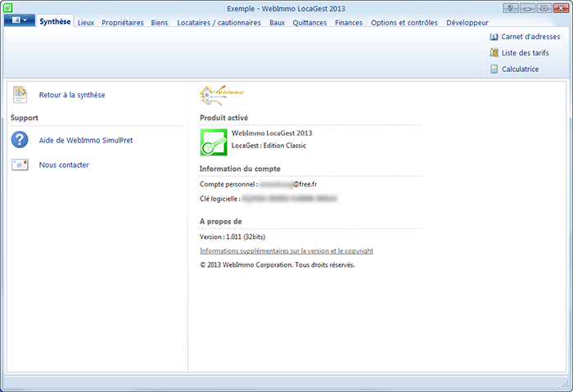Viewport: 573px width, 392px height.
Task: Open the Développeur tab
Action: (x=467, y=23)
